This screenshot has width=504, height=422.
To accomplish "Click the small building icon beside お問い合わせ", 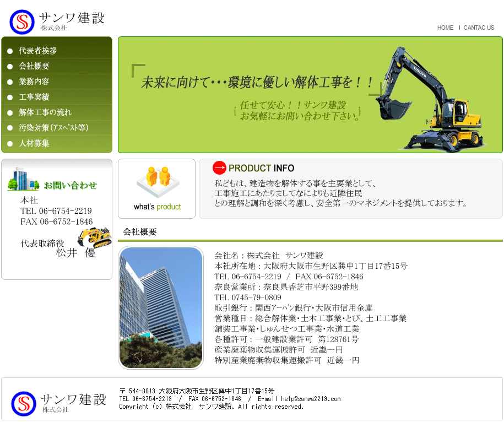I will 23,179.
